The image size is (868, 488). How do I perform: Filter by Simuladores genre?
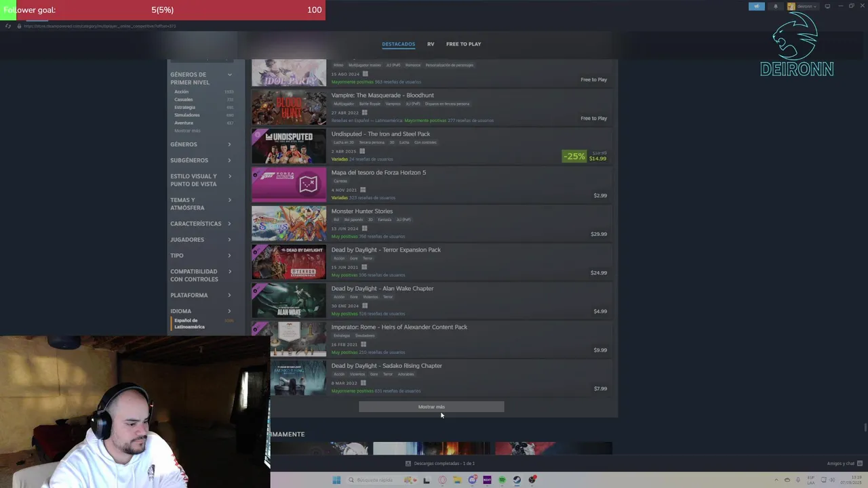coord(187,115)
